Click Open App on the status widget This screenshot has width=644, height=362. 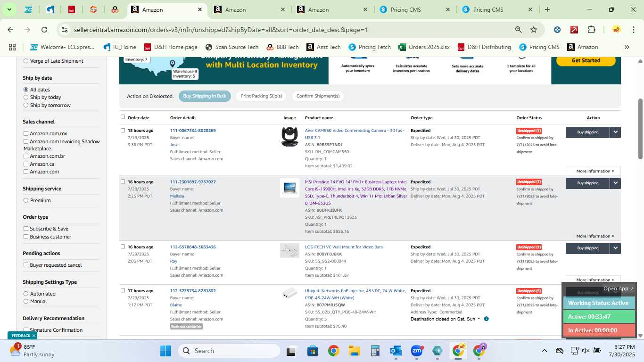tap(619, 288)
